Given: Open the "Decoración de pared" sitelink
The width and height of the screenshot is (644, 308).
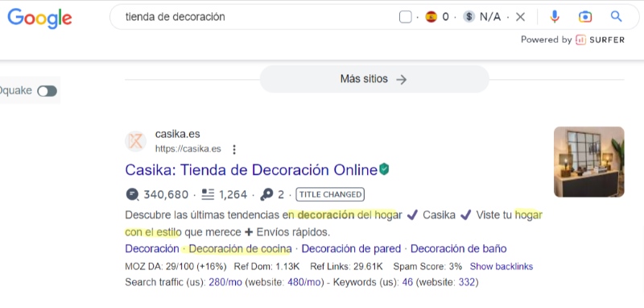Looking at the screenshot, I should tap(351, 249).
